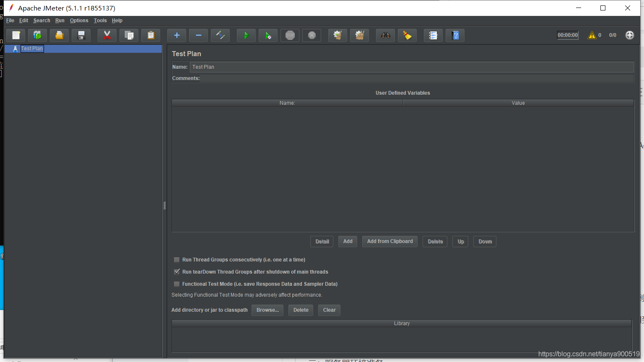
Task: Click the Detail button
Action: pyautogui.click(x=322, y=241)
